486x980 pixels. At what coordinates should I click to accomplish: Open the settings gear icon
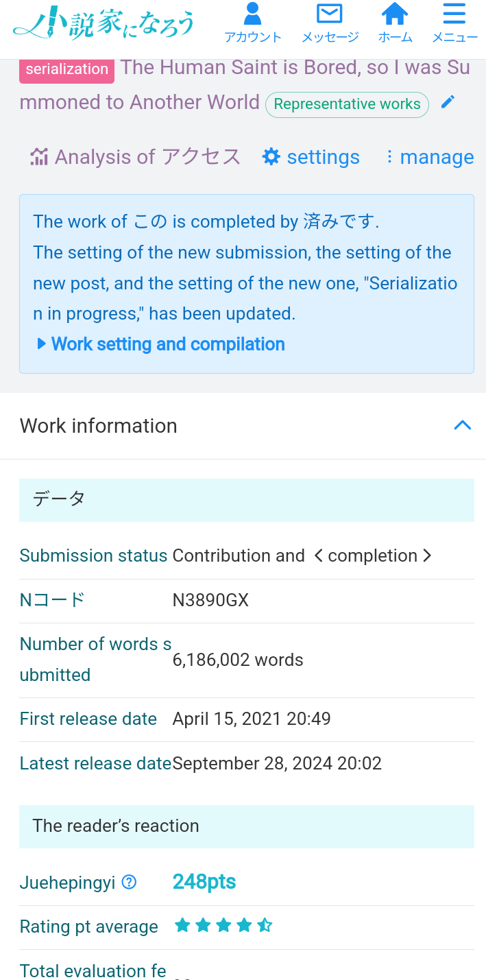[271, 156]
